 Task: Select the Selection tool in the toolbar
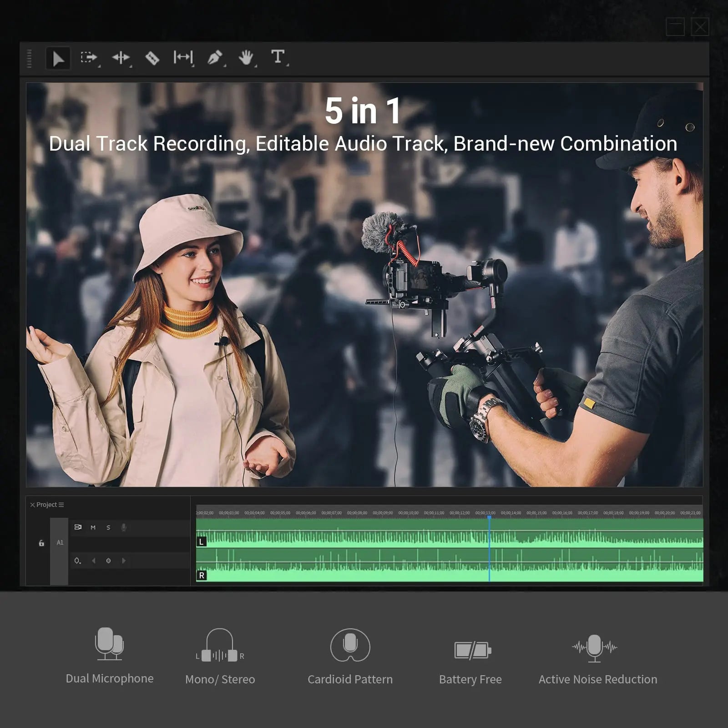point(58,58)
